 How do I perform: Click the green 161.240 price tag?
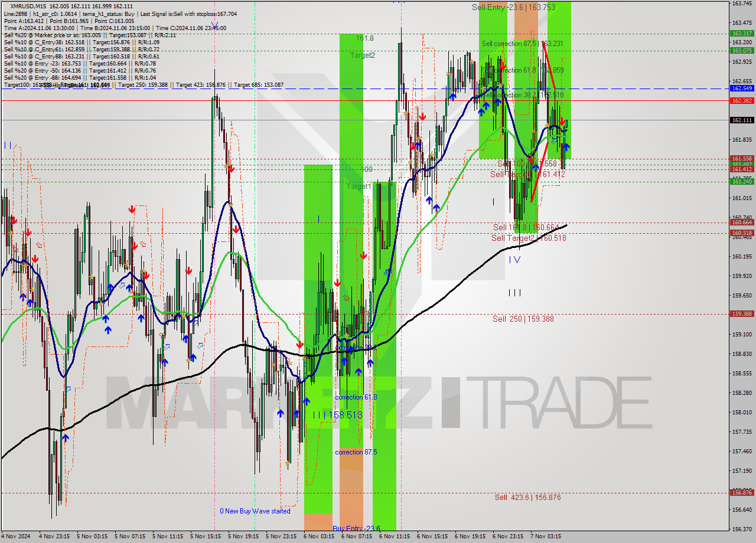(x=742, y=181)
